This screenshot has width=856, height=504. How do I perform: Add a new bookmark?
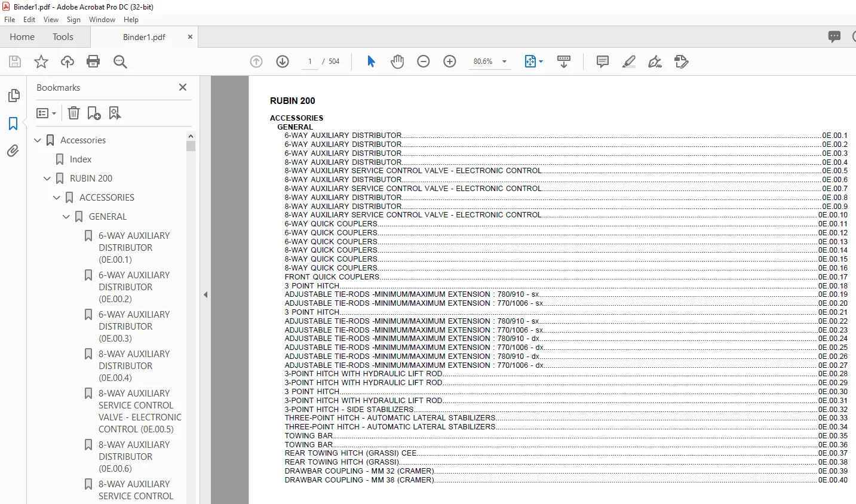coord(94,113)
